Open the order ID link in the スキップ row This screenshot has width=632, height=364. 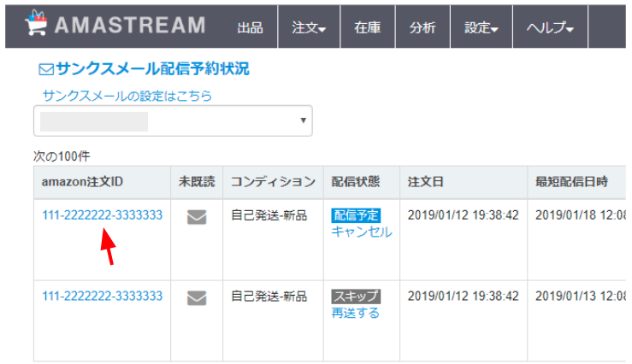[x=103, y=296]
